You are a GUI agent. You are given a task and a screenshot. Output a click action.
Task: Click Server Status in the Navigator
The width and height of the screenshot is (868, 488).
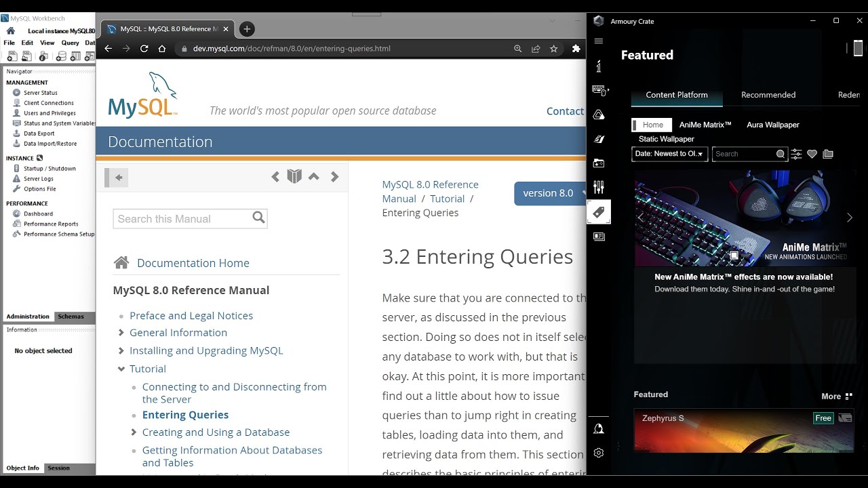[41, 93]
